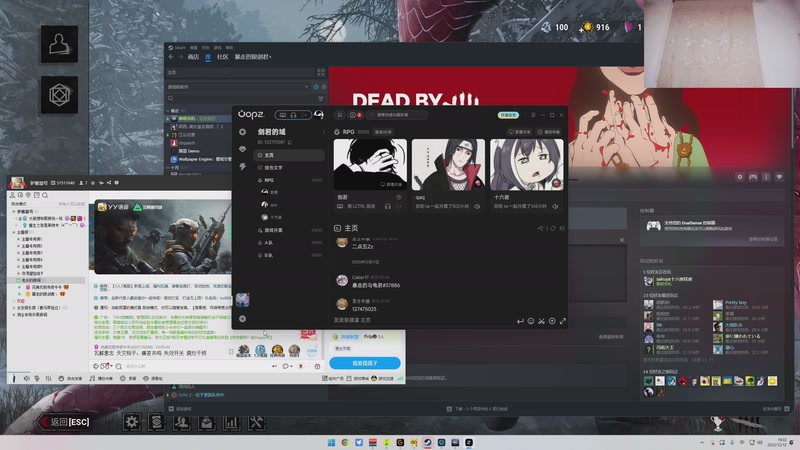Toggle headphone icon on 剑君 card
The image size is (800, 450).
pyautogui.click(x=388, y=207)
